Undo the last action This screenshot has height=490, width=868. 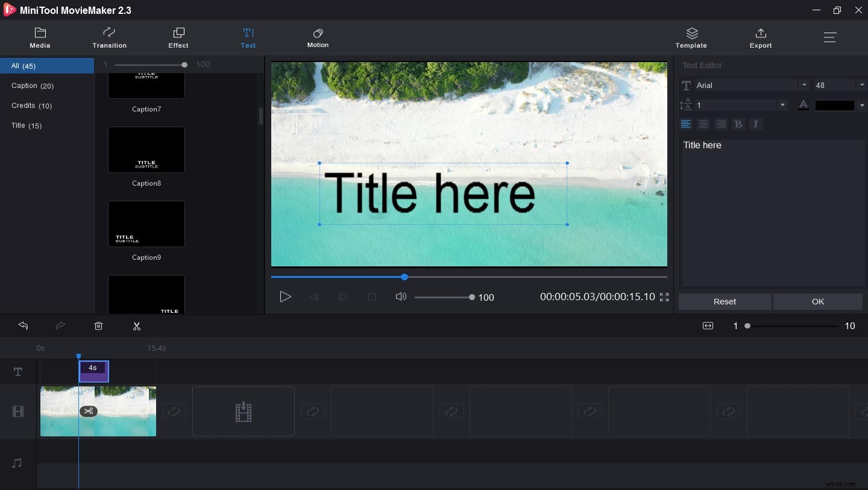pyautogui.click(x=23, y=326)
